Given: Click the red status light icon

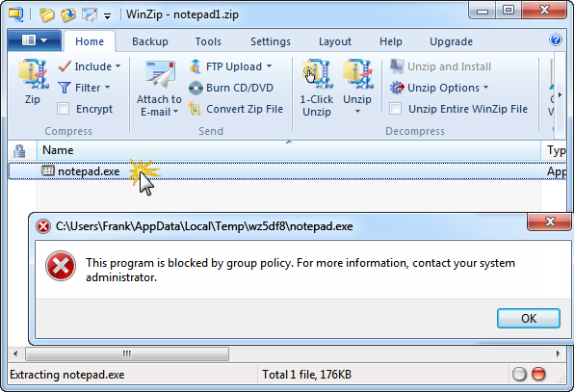Looking at the screenshot, I should [x=538, y=374].
